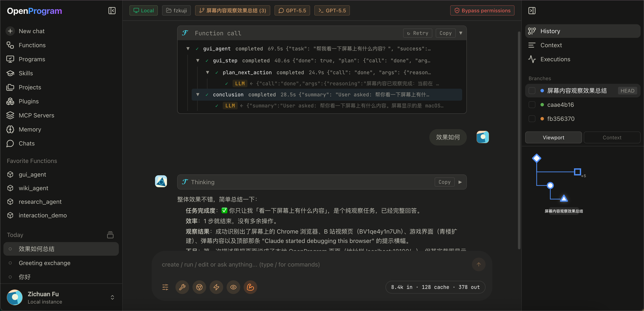This screenshot has height=311, width=644.
Task: Switch to the Context tab
Action: (612, 137)
